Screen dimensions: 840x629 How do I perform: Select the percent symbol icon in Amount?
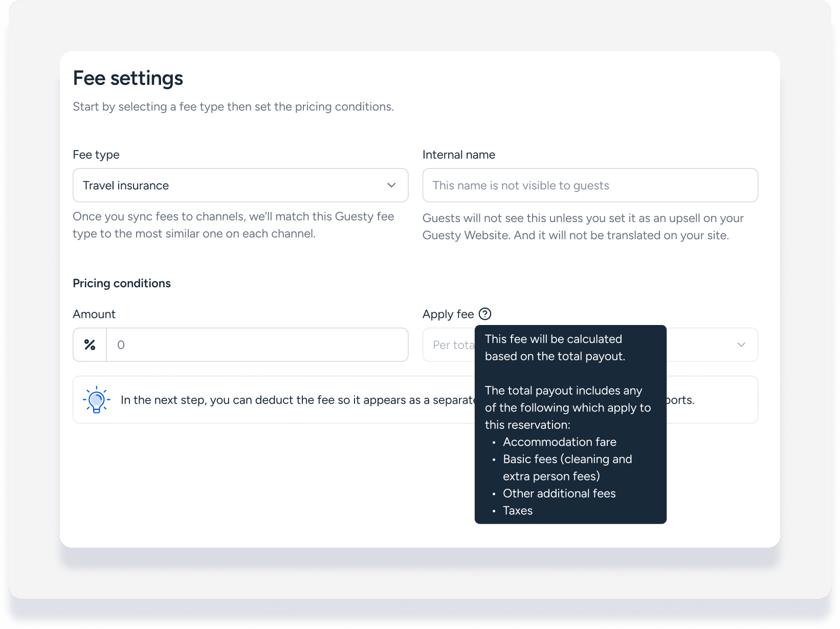coord(90,345)
